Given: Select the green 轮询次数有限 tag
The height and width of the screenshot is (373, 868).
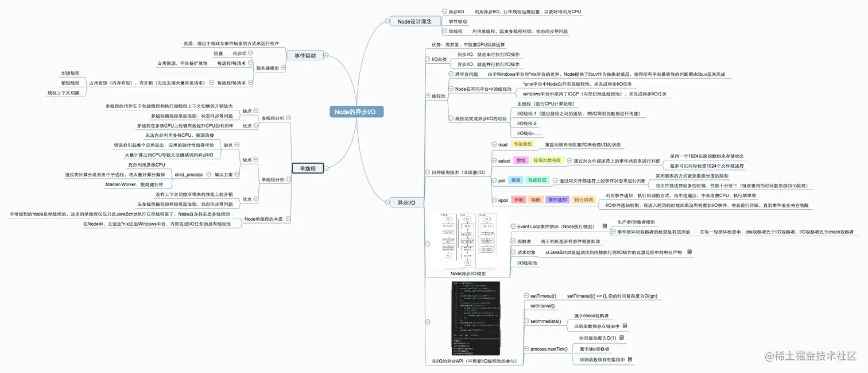Looking at the screenshot, I should [x=547, y=161].
